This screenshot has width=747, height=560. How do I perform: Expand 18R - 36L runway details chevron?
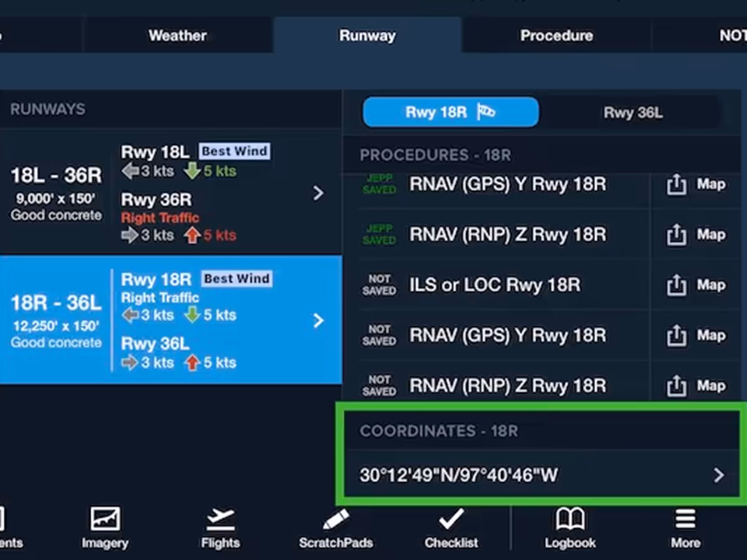click(318, 321)
